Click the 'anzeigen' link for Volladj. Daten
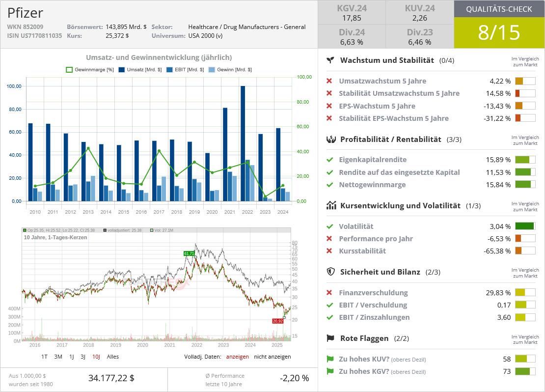This screenshot has height=392, width=545. tap(238, 357)
